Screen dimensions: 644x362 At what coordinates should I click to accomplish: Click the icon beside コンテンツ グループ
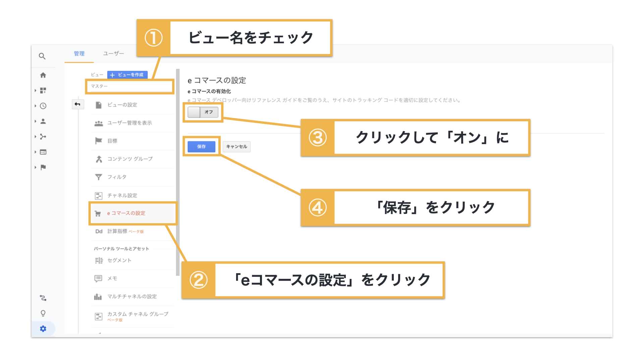pyautogui.click(x=99, y=159)
